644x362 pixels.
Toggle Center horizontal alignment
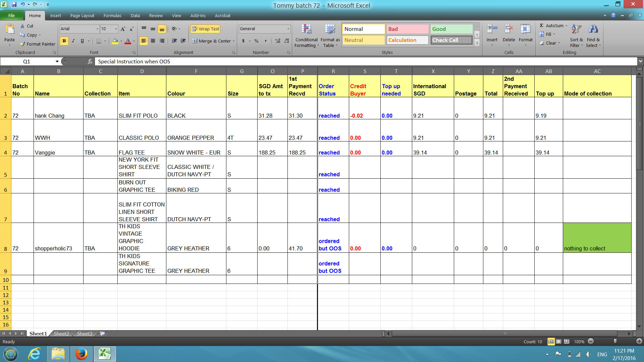[153, 41]
